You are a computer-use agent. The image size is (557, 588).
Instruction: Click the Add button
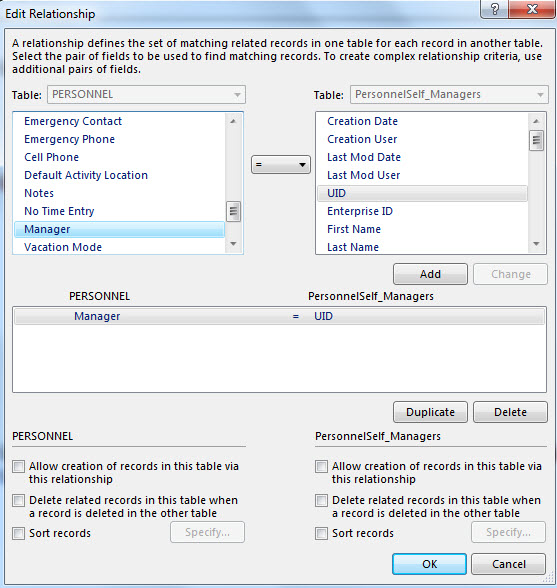tap(430, 274)
